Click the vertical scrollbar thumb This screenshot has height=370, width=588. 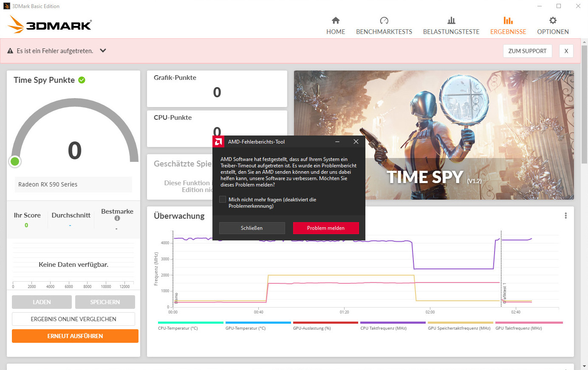[x=585, y=104]
